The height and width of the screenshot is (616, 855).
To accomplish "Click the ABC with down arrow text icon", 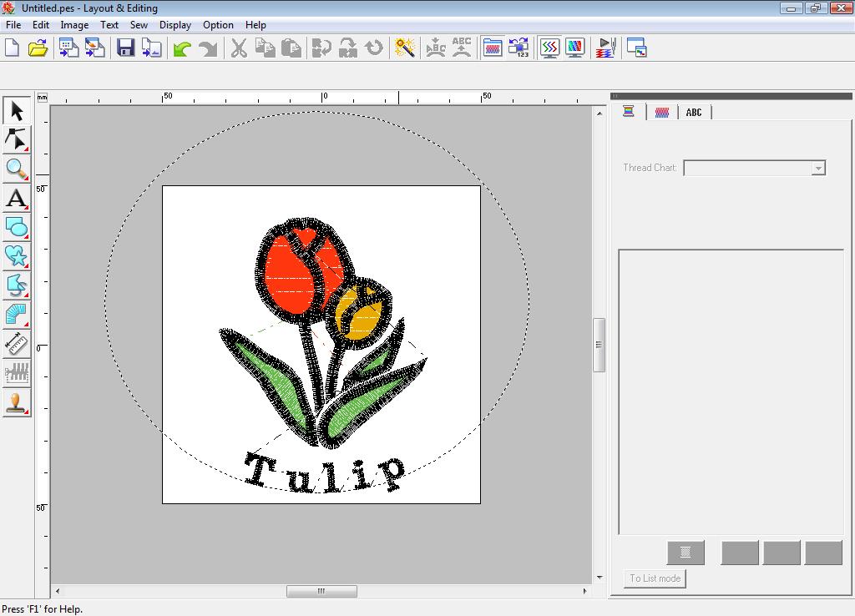I will coord(436,48).
